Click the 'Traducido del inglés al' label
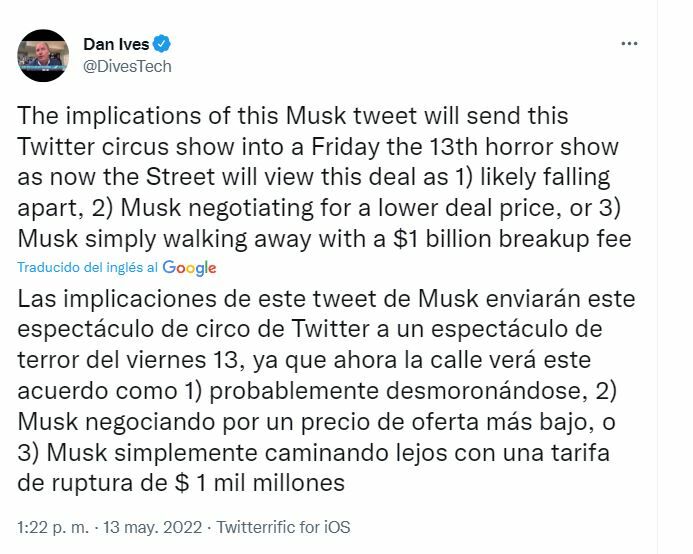The width and height of the screenshot is (693, 554). (x=87, y=268)
